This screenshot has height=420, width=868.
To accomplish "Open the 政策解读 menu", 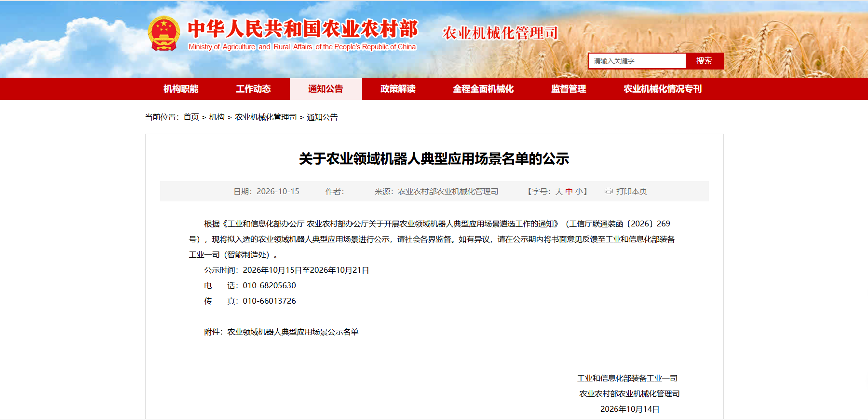I will tap(398, 89).
